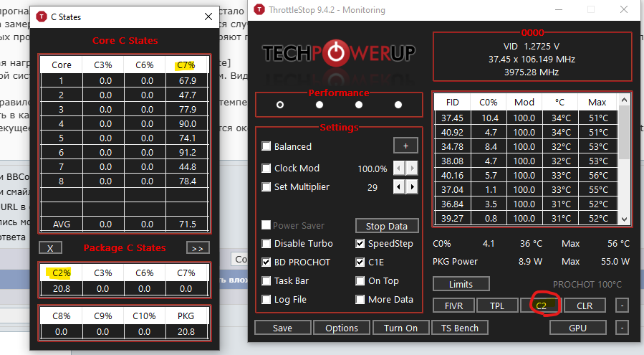Click the 91.2 value for core 6
This screenshot has height=355, width=644.
tap(187, 152)
